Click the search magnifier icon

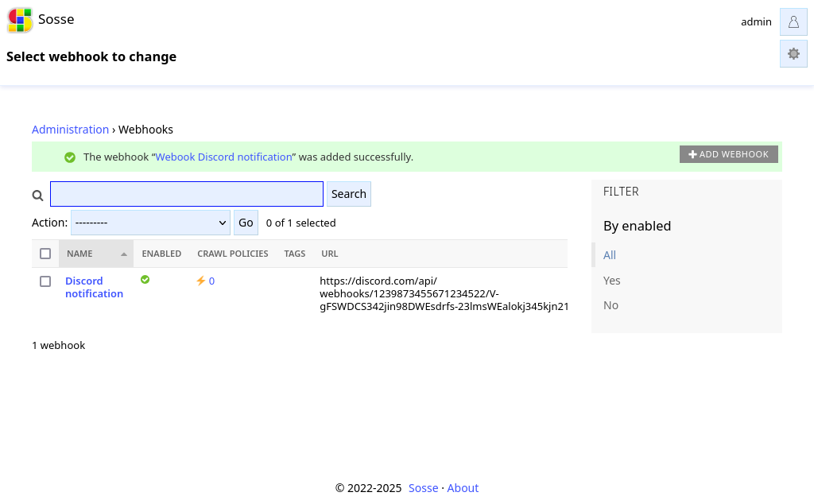[37, 196]
